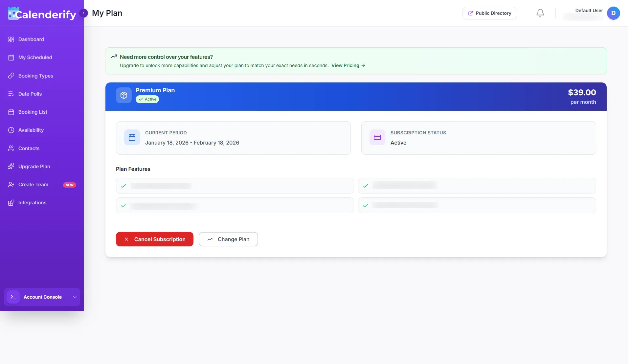Image resolution: width=628 pixels, height=364 pixels.
Task: Click the Premium Plan box icon
Action: 123,95
